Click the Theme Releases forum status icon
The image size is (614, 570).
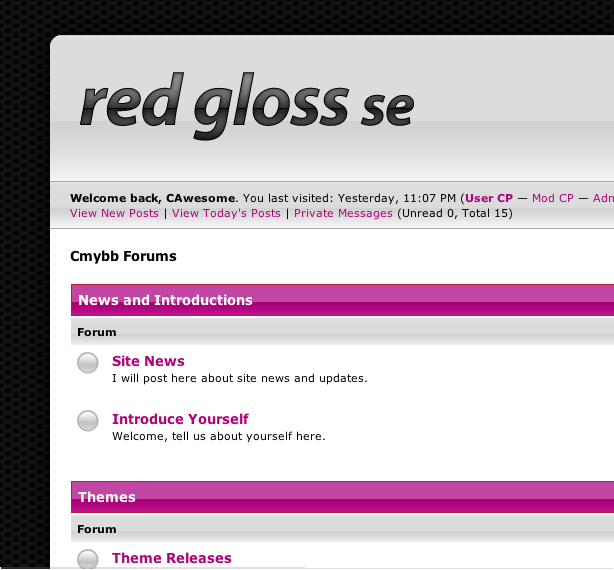[x=88, y=559]
